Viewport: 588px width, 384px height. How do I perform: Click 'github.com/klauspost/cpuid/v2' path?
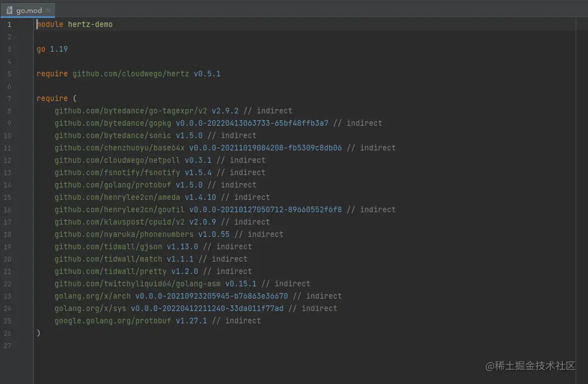click(x=119, y=222)
